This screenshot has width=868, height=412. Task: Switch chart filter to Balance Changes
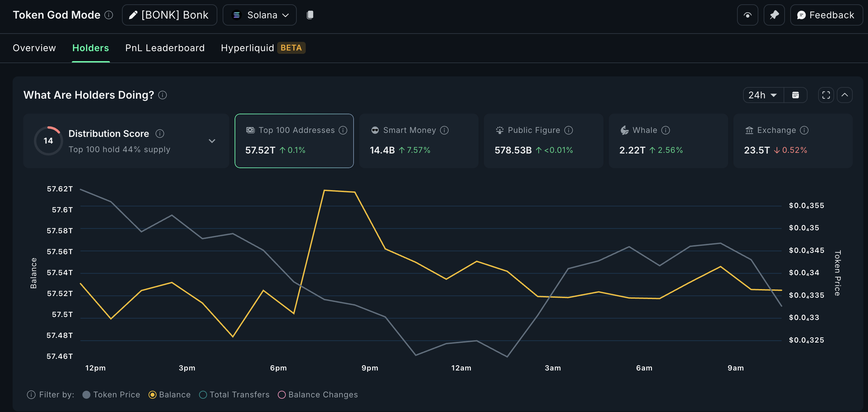click(282, 394)
